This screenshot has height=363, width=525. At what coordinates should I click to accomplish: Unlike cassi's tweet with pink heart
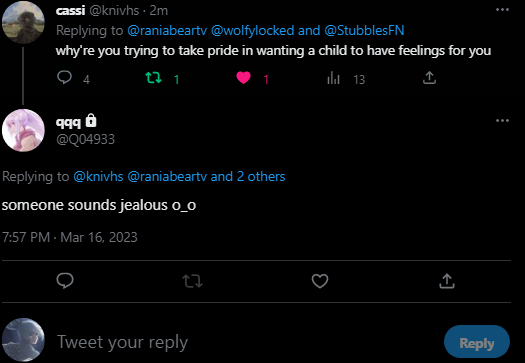click(x=243, y=78)
